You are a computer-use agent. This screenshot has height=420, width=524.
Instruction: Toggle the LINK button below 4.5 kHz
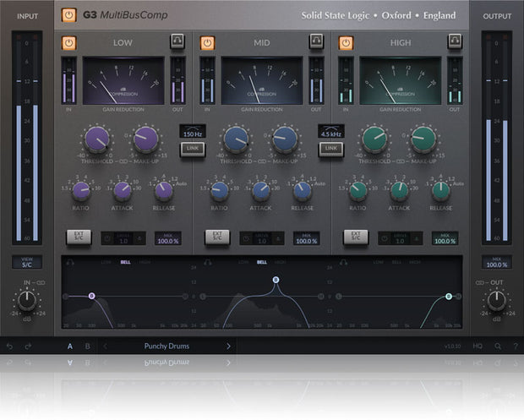click(330, 149)
